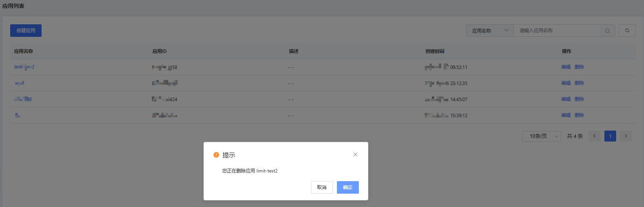Image resolution: width=644 pixels, height=207 pixels.
Task: Click 删除 for the 14:45:07 app row
Action: tap(579, 99)
